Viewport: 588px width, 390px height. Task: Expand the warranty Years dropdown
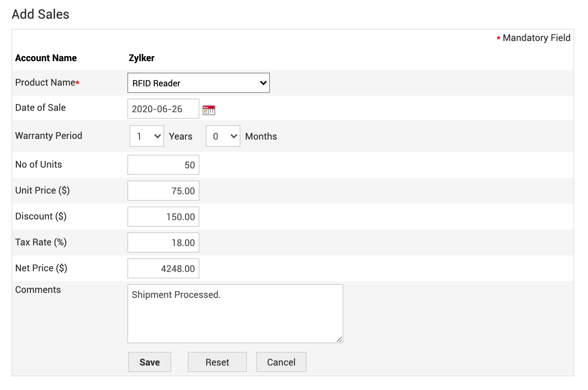[x=147, y=136]
